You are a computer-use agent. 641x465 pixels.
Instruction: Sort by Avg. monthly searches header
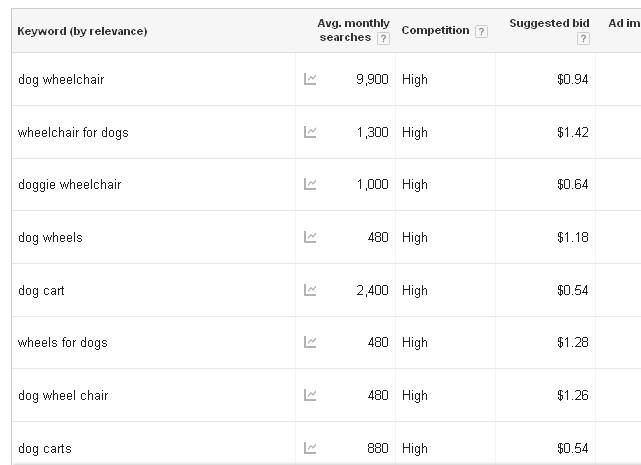pos(353,30)
